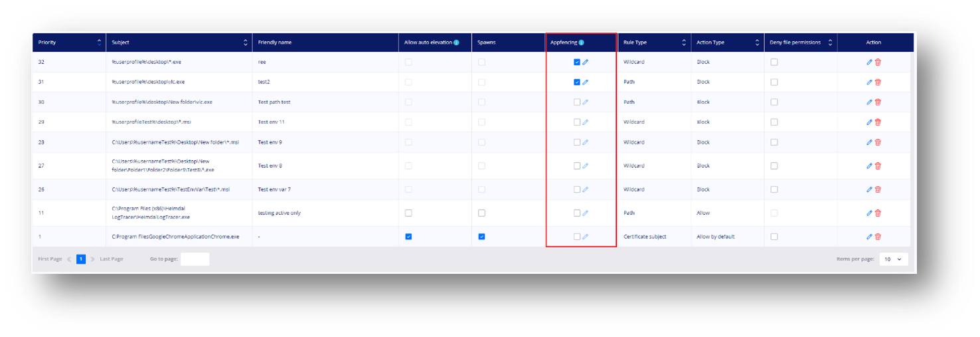This screenshot has height=337, width=980.
Task: Focus the Go to page field
Action: pos(195,259)
